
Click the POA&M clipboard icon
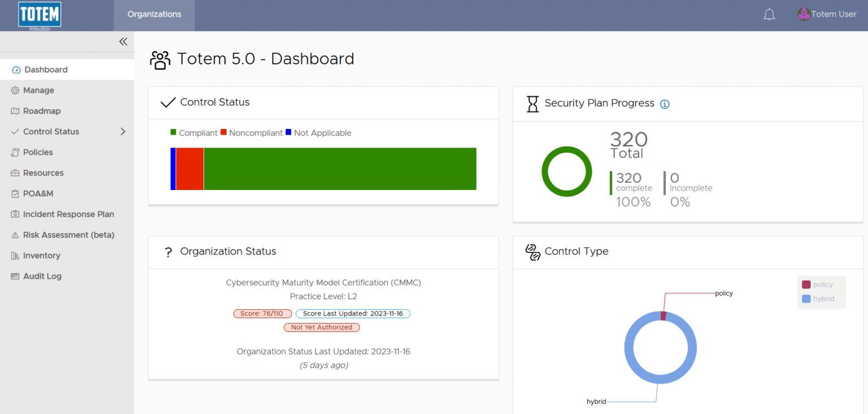point(15,194)
